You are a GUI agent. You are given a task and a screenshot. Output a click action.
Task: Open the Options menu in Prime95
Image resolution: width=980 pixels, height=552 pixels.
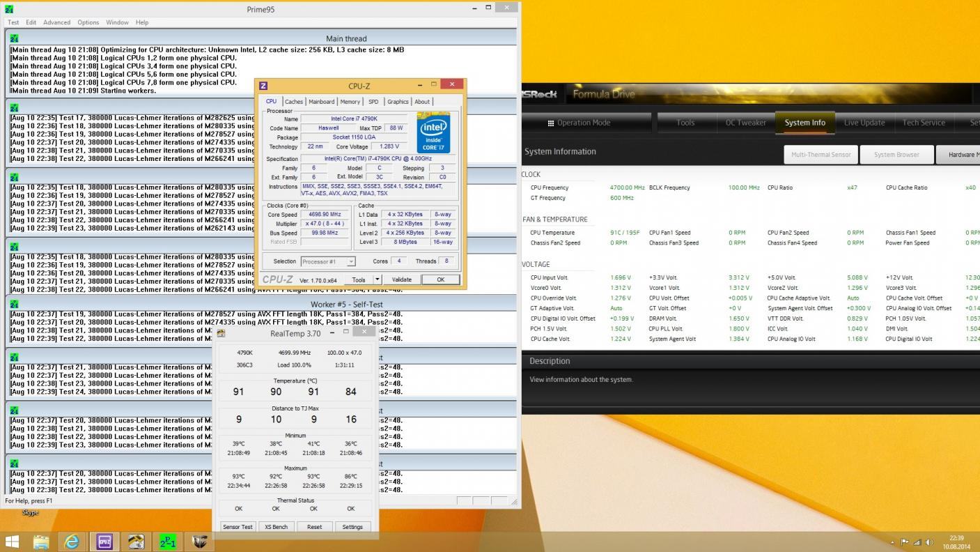click(x=88, y=22)
